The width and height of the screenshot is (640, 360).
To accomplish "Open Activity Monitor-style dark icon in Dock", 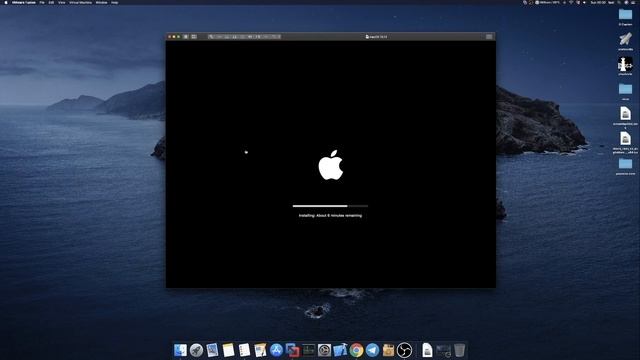I will click(309, 350).
